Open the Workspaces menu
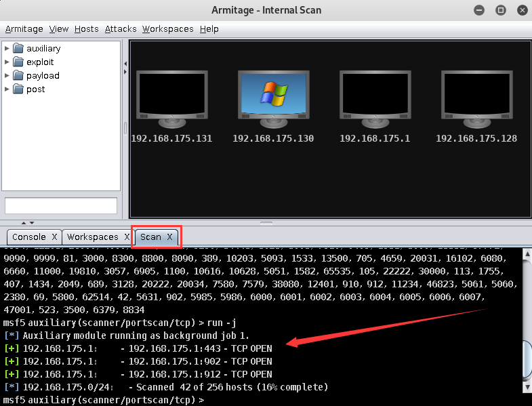The height and width of the screenshot is (406, 532). click(x=167, y=29)
